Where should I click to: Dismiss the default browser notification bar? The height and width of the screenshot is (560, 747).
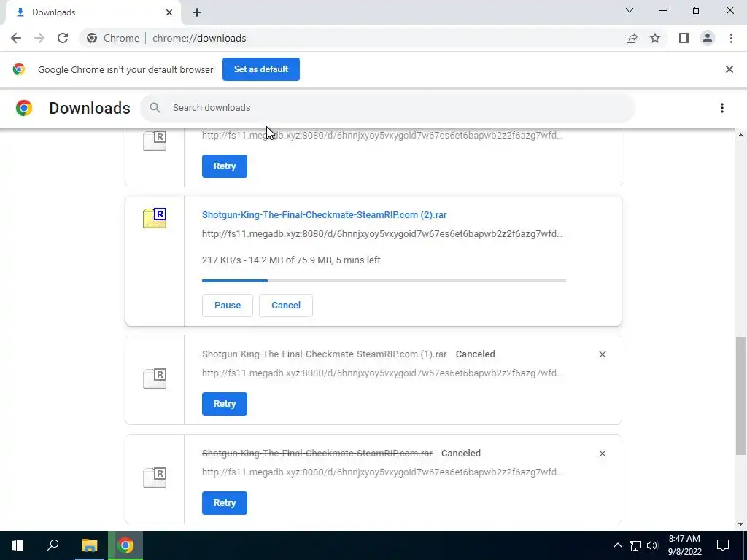(729, 69)
